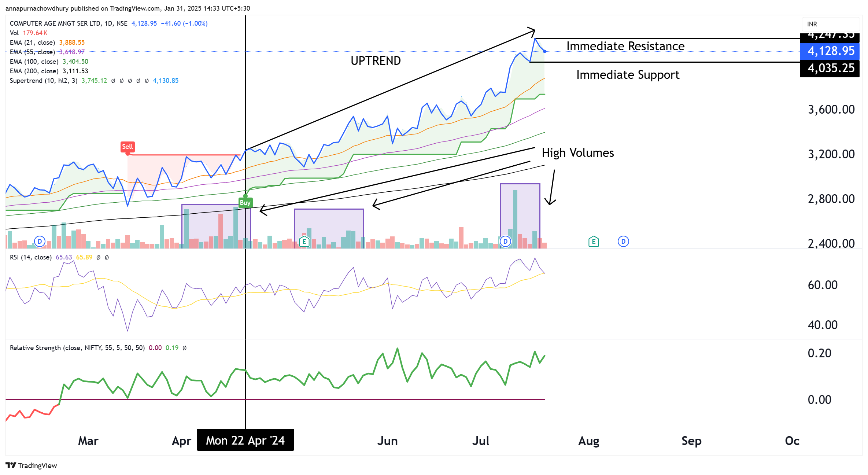Click the dividend marker in early March
The image size is (868, 475).
[40, 241]
